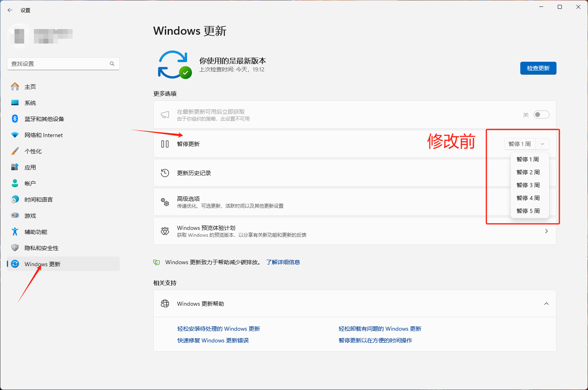Open 轻松卸载有问题的 Windows 更新 link
The image size is (588, 390).
380,329
